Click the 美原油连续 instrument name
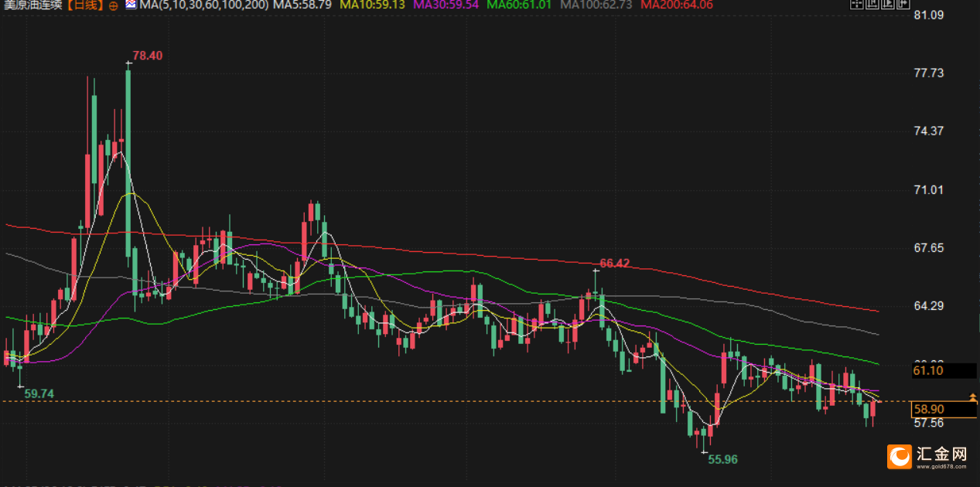The image size is (980, 487). 33,5
